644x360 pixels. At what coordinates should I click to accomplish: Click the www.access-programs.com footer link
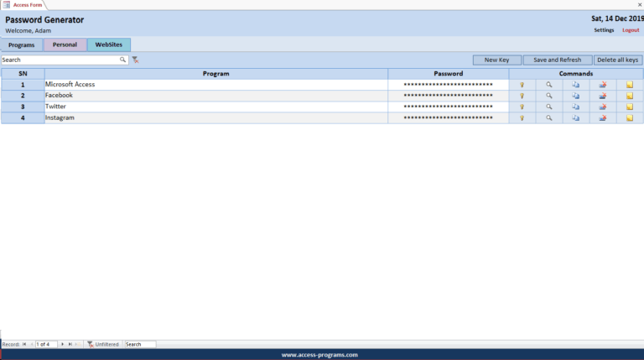coord(319,355)
